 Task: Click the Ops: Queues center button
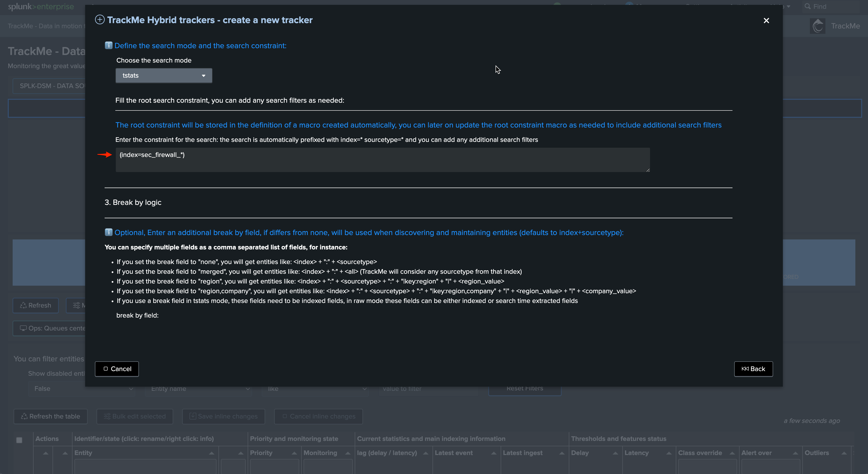pyautogui.click(x=51, y=328)
